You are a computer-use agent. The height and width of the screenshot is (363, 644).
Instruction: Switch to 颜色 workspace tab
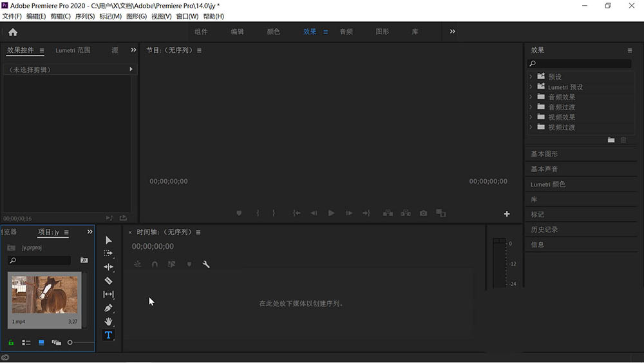point(274,32)
